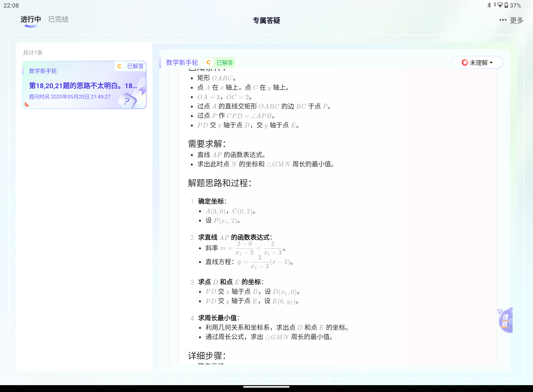Click the 需要求解 heading

[x=207, y=144]
